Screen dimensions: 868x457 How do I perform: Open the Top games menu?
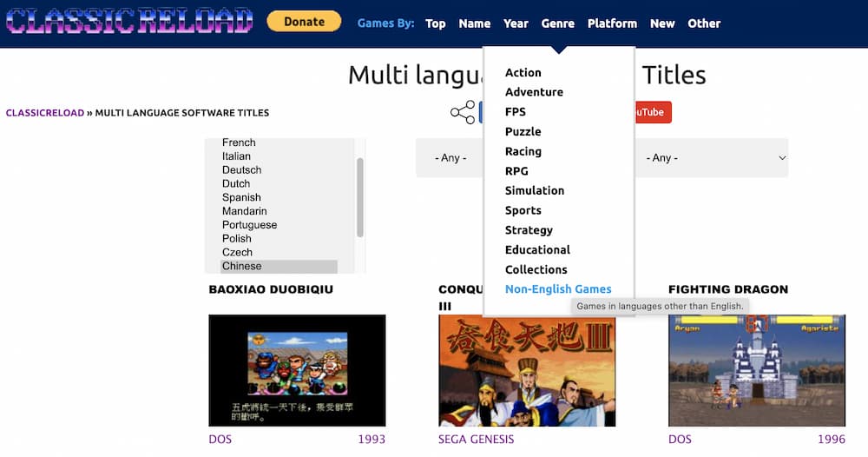[x=436, y=23]
